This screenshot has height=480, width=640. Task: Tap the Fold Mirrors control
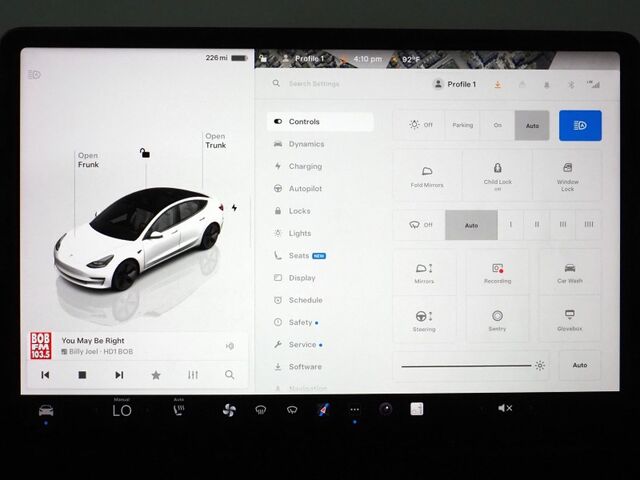427,176
